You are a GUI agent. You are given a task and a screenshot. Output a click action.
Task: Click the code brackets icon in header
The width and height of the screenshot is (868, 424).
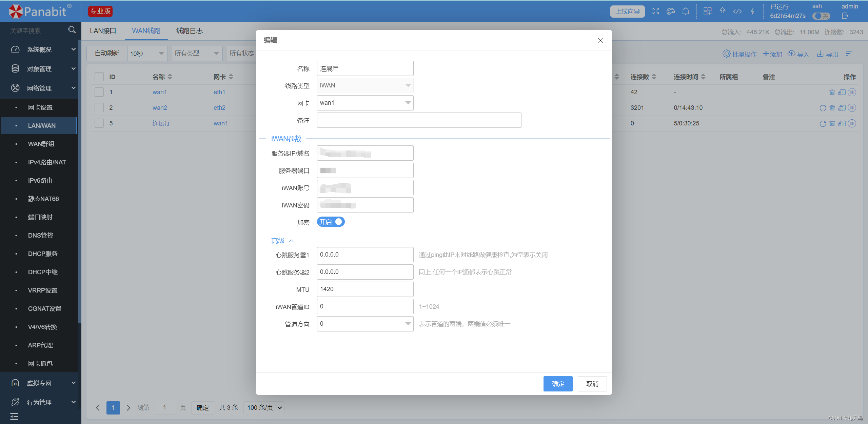coord(737,12)
